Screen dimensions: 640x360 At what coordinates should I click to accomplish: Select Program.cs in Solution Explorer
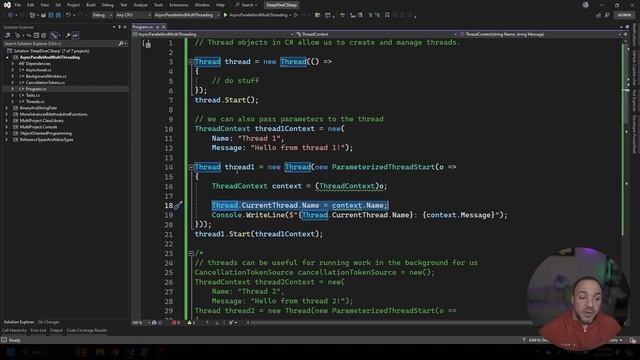pos(36,89)
